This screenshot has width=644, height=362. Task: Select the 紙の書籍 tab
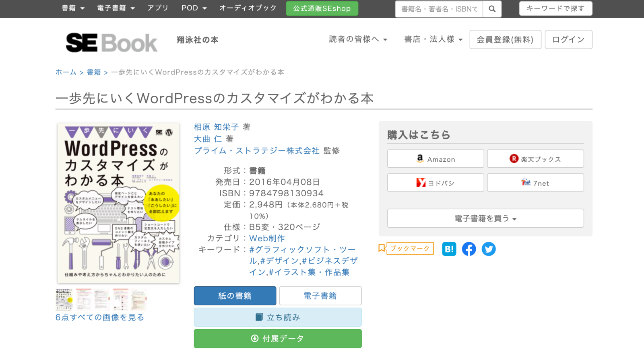pos(235,296)
